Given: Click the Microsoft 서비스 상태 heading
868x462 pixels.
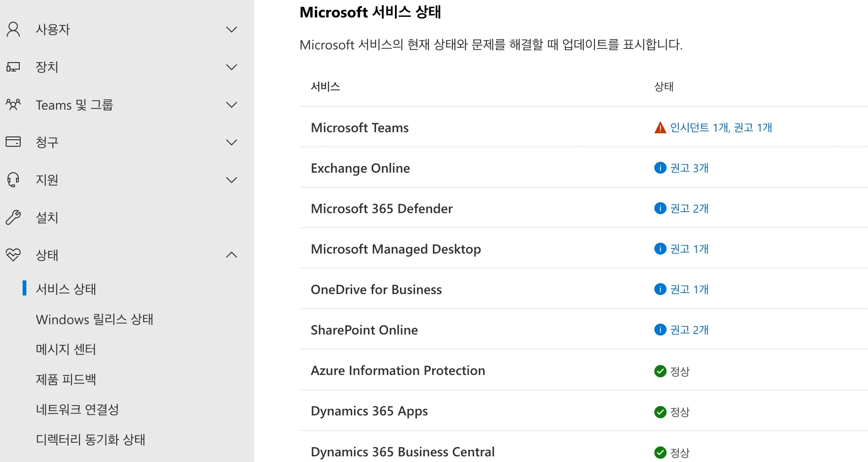Looking at the screenshot, I should [x=370, y=12].
